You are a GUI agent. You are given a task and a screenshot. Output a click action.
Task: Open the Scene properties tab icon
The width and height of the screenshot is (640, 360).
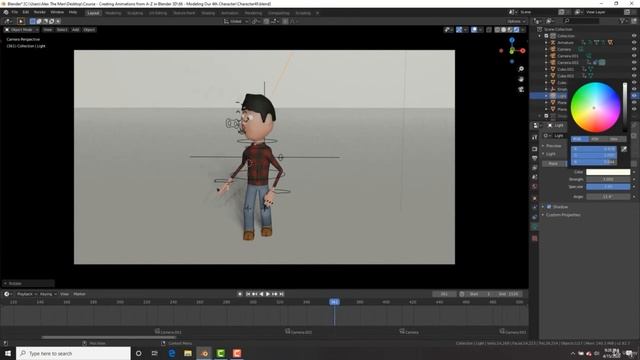[535, 177]
